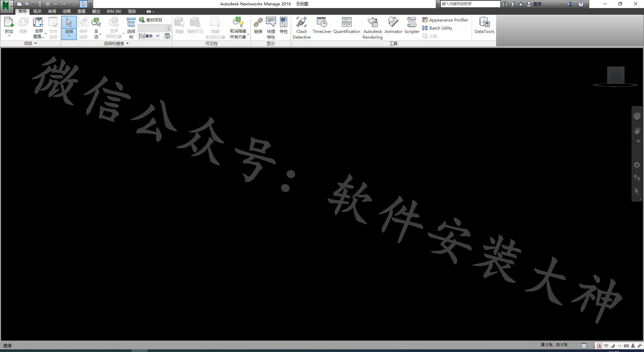Screen dimensions: 644x352
Task: Open the Clash Detective tool
Action: pos(302,28)
